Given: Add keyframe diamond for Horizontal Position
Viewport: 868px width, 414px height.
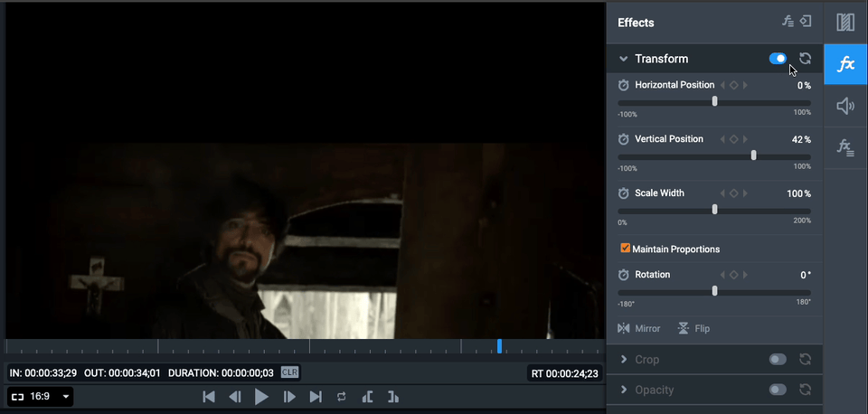Looking at the screenshot, I should (733, 85).
